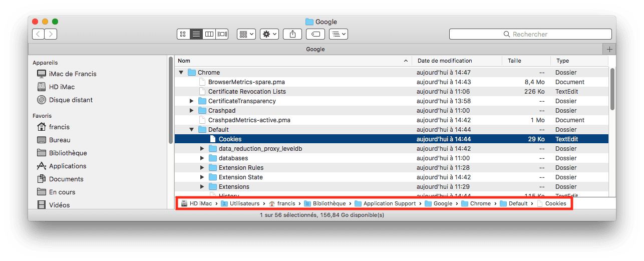Click Bibliothèque in path bar
The height and width of the screenshot is (261, 644).
point(325,204)
